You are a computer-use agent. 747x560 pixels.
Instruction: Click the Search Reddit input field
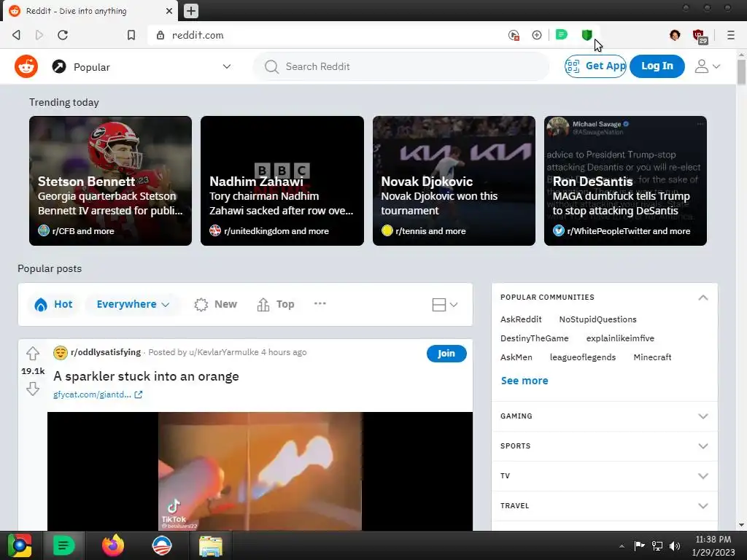coord(401,66)
